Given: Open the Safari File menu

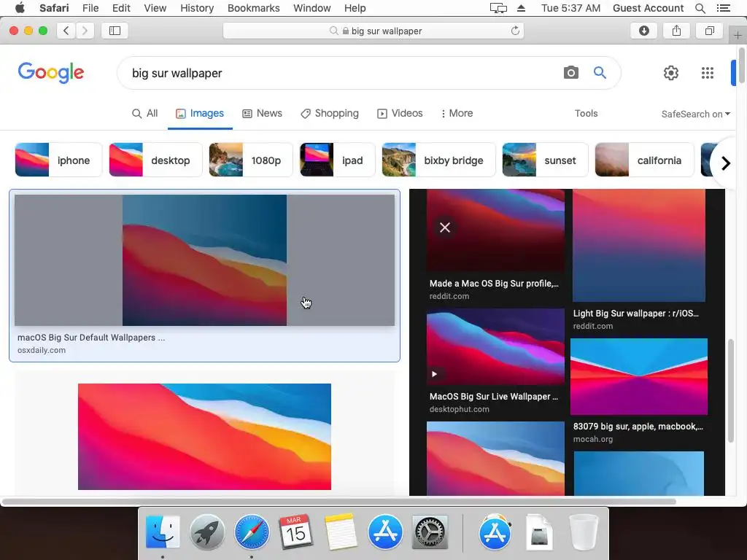Looking at the screenshot, I should pos(90,8).
